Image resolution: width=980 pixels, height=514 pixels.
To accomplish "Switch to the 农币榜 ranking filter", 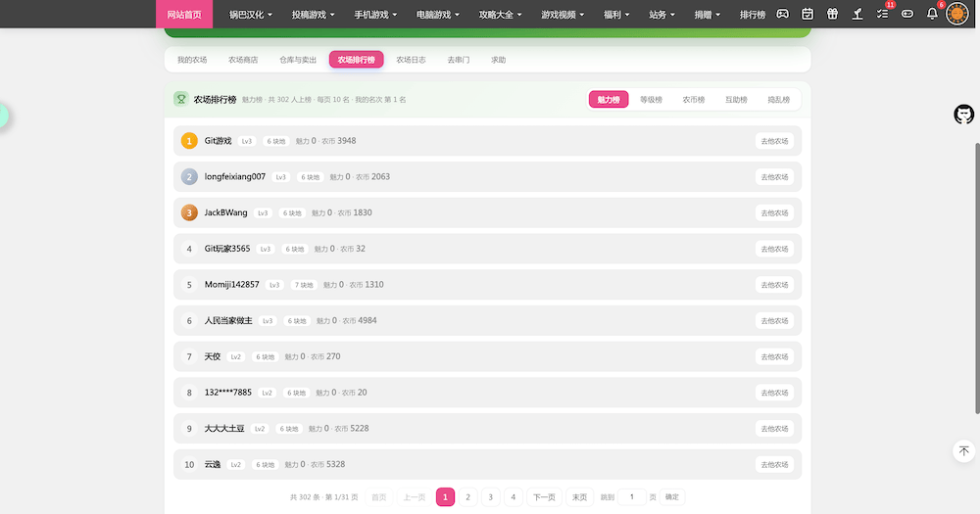I will 693,99.
